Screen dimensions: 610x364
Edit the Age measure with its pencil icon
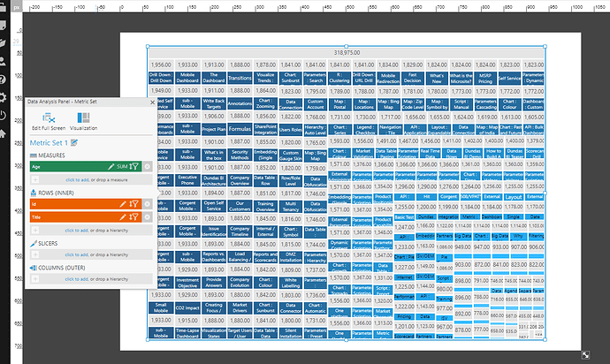tap(111, 166)
